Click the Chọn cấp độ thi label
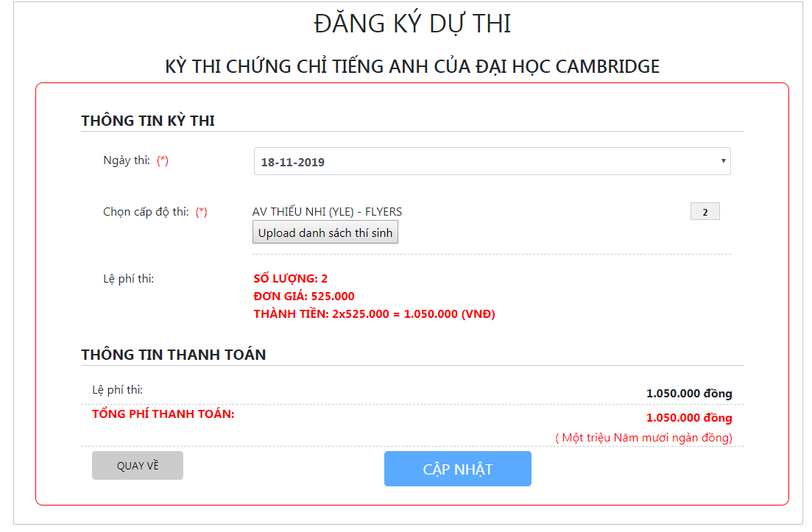Screen dimensions: 812x532 point(146,212)
